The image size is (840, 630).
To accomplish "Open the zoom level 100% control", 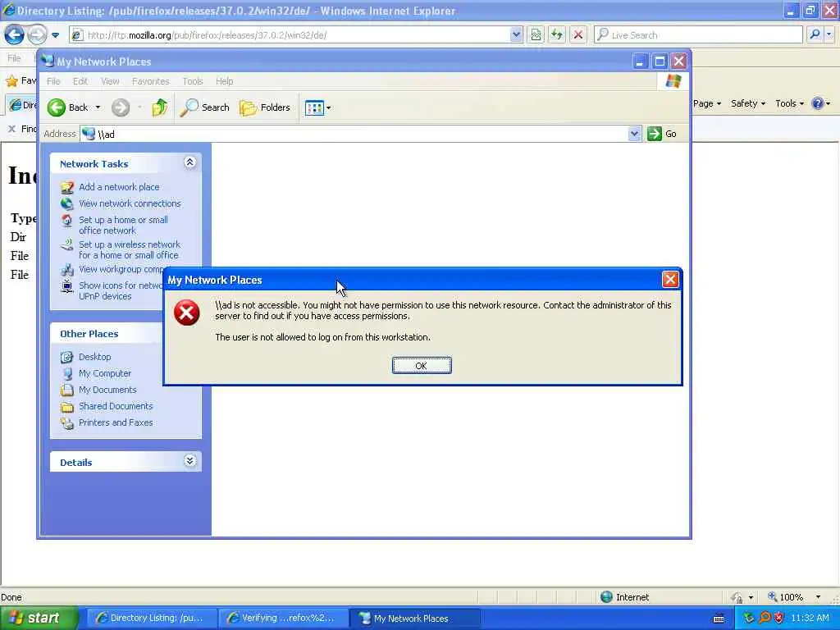I will 794,597.
